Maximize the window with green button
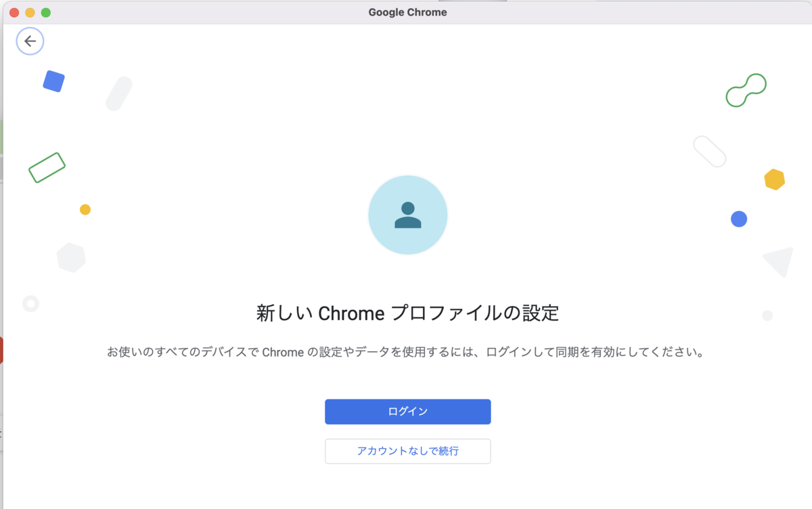This screenshot has width=812, height=509. pyautogui.click(x=46, y=12)
